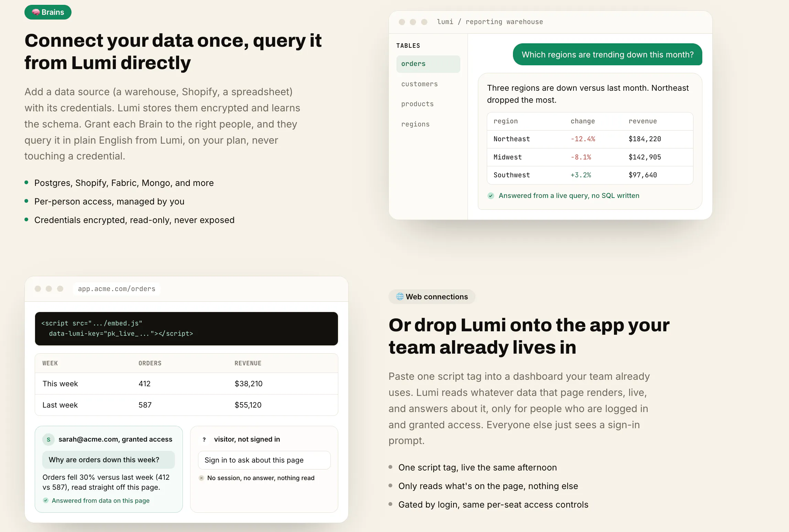The width and height of the screenshot is (789, 532).
Task: Click the 587 orders value
Action: click(145, 405)
